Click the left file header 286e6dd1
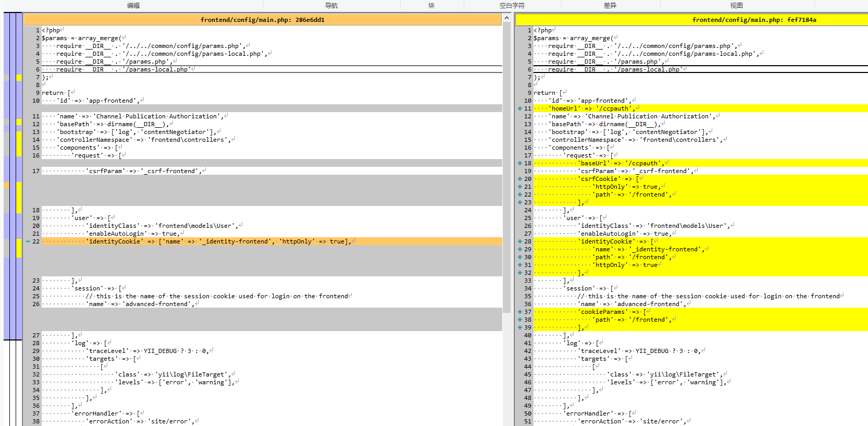Screen dimensions: 868x426 click(263, 20)
